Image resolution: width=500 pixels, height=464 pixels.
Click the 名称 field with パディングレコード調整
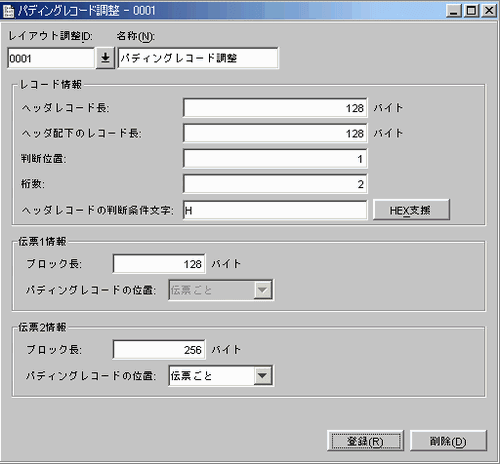coord(198,58)
